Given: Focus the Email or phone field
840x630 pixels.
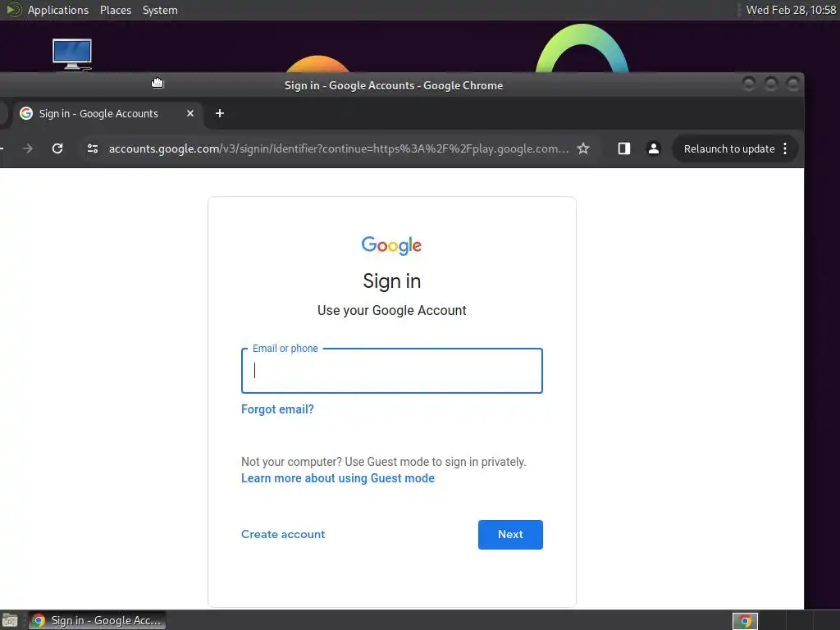Looking at the screenshot, I should pyautogui.click(x=391, y=371).
